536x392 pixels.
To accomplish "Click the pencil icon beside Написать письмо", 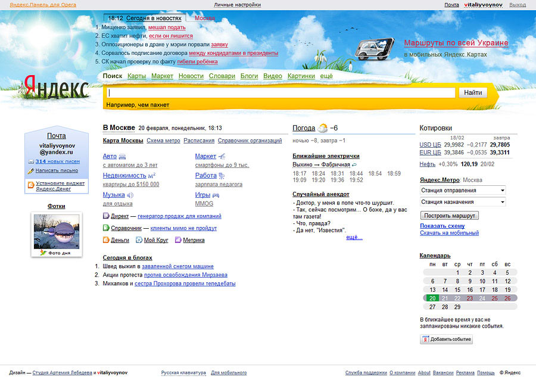I will pos(31,170).
